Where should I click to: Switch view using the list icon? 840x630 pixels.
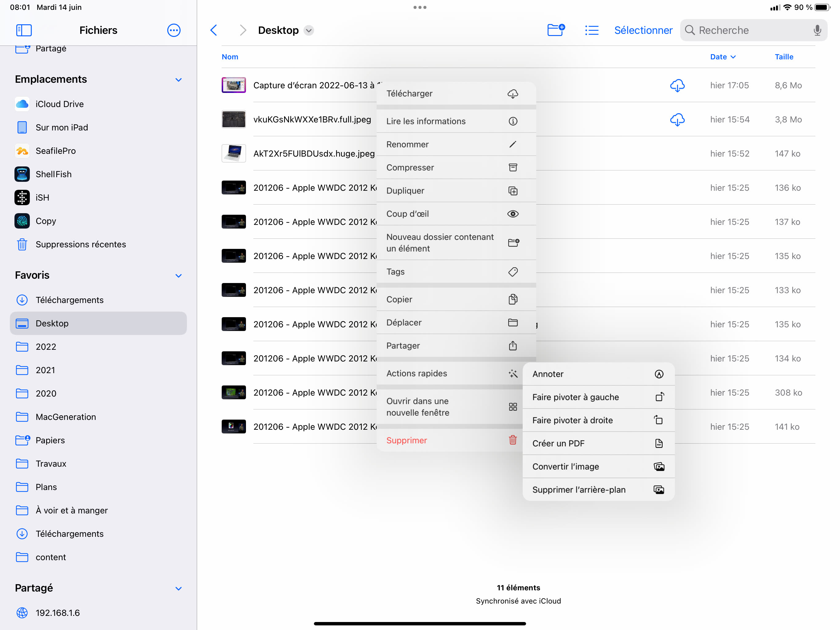[x=592, y=30]
